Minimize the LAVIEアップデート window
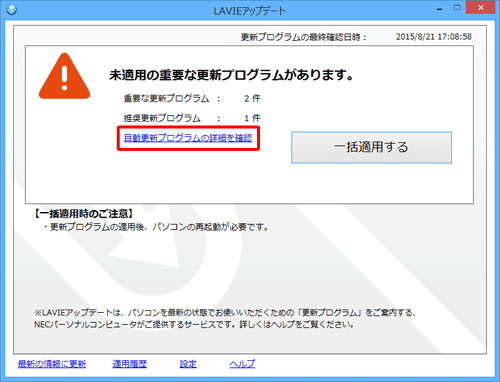Viewport: 500px width, 382px height. 440,9
